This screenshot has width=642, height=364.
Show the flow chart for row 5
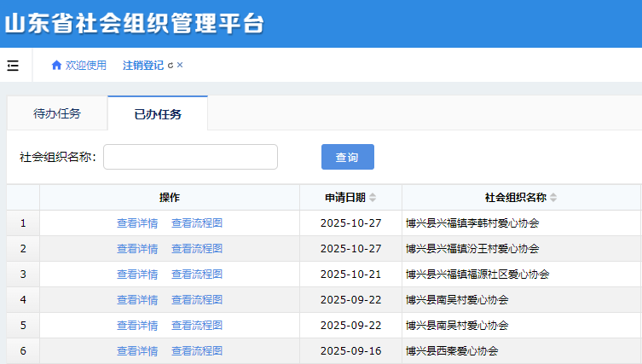[197, 326]
